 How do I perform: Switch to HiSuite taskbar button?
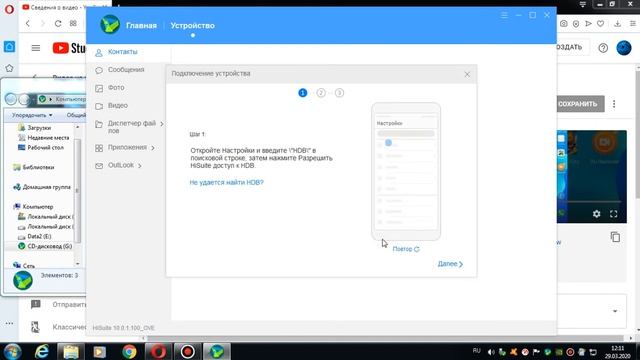217,351
